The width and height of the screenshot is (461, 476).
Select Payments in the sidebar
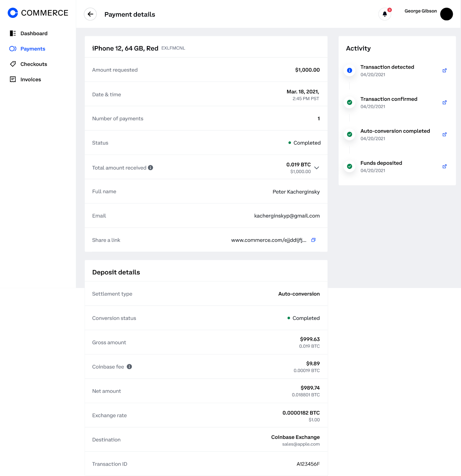pyautogui.click(x=33, y=49)
